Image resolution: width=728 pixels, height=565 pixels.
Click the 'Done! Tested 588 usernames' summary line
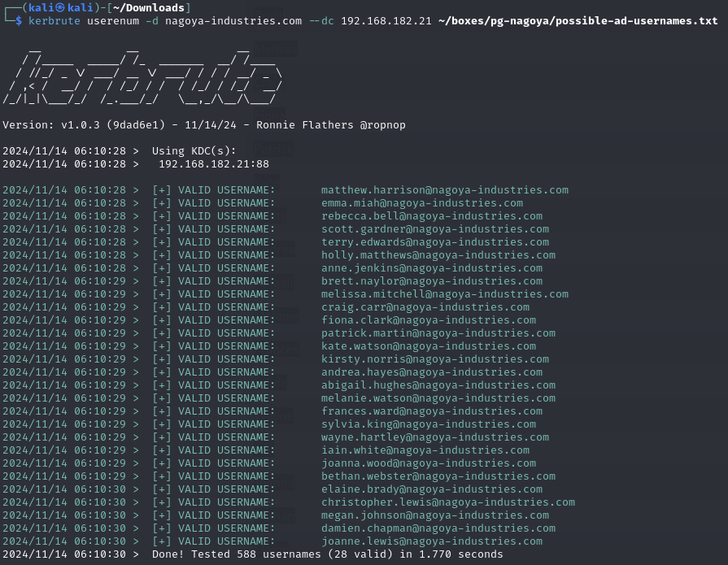(327, 554)
